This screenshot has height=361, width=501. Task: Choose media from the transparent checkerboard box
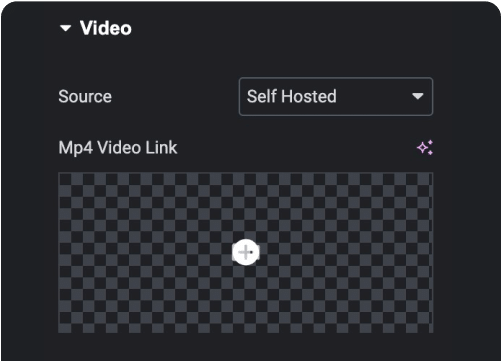(246, 252)
